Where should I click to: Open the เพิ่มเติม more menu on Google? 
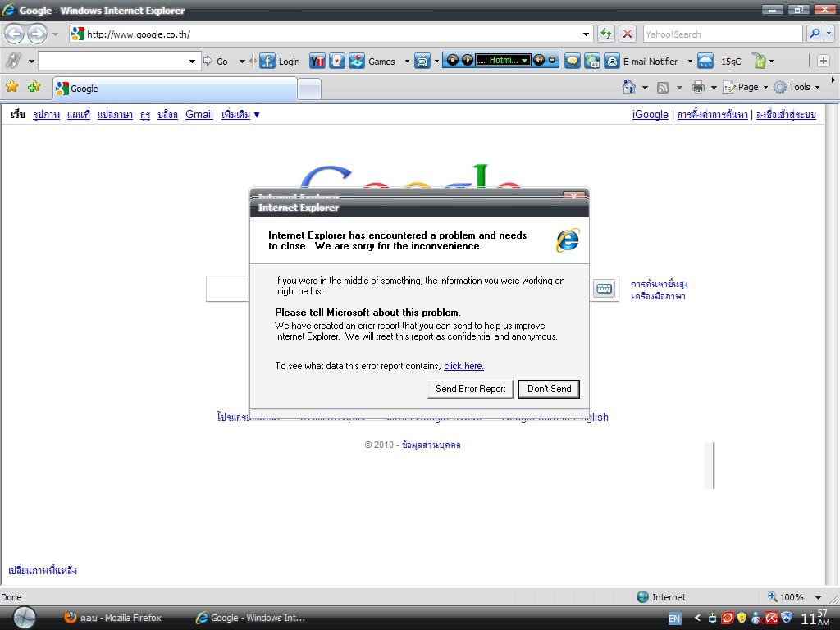tap(240, 115)
